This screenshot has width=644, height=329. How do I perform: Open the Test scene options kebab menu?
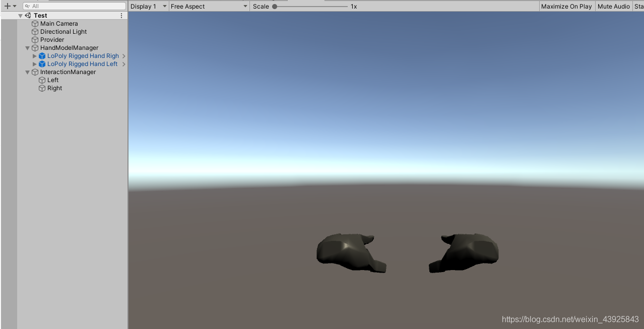tap(121, 16)
